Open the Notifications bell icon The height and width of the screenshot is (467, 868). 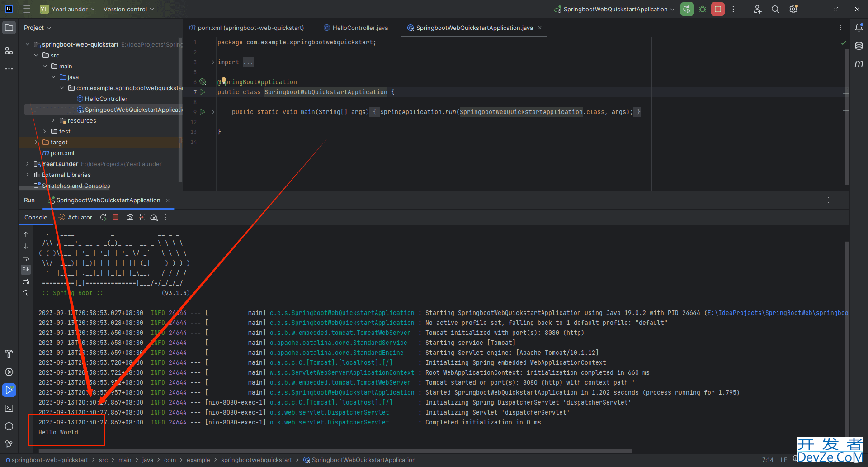point(859,28)
